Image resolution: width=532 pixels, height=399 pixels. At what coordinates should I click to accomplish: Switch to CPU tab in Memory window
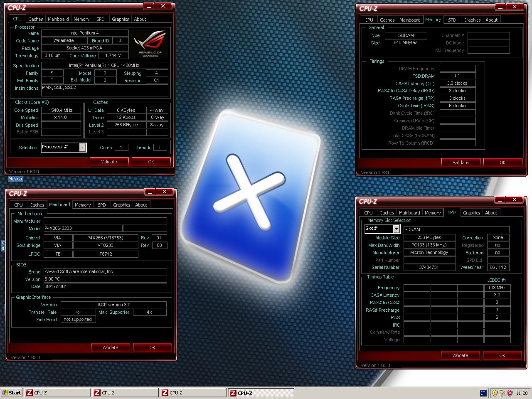click(369, 20)
